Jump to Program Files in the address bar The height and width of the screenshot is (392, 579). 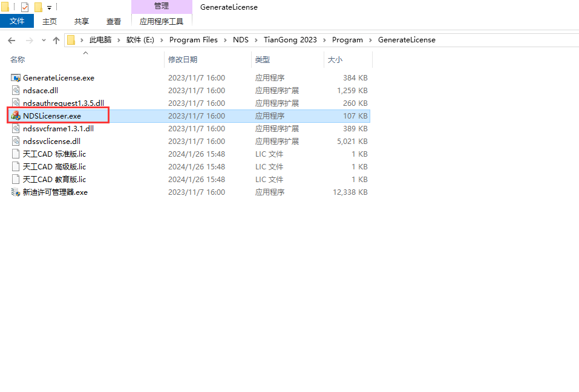[x=193, y=40]
